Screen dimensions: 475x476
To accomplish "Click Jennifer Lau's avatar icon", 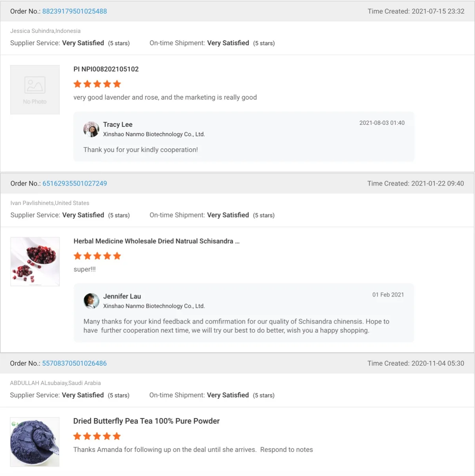I will tap(91, 301).
